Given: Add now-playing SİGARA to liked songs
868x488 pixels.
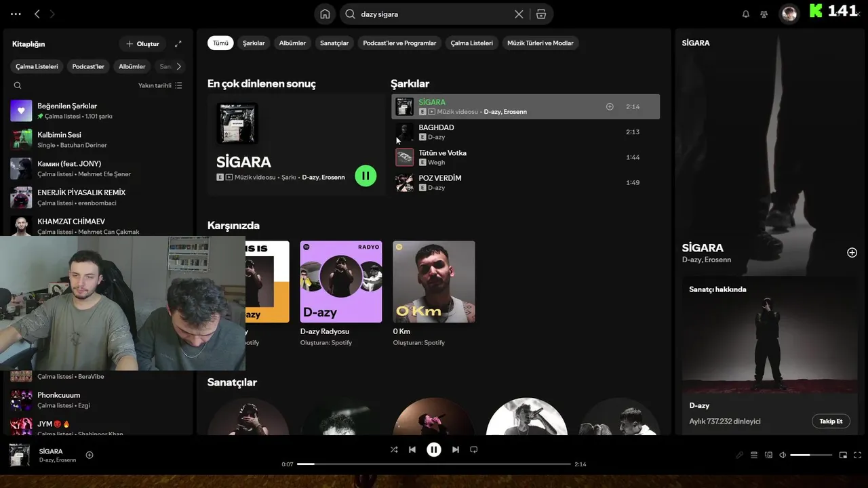Looking at the screenshot, I should tap(90, 455).
